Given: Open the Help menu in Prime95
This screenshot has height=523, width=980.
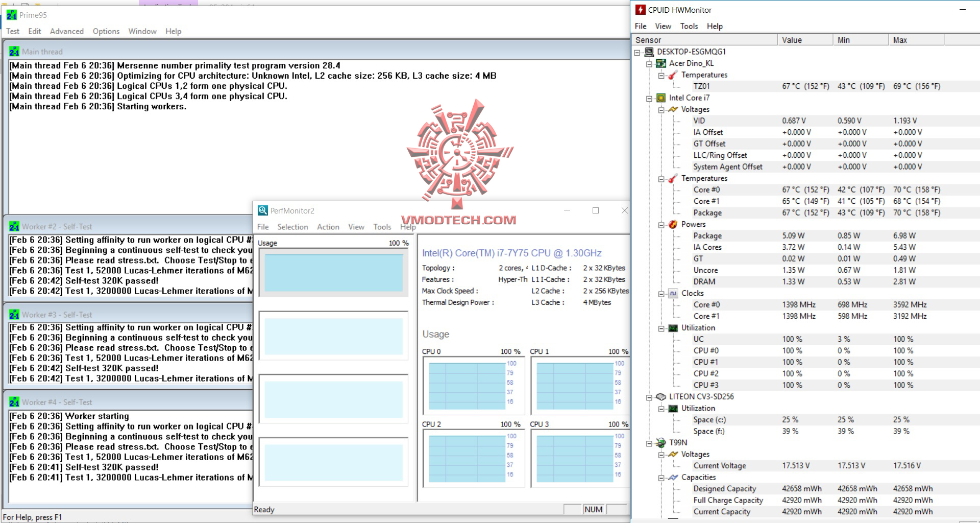Looking at the screenshot, I should click(x=174, y=31).
